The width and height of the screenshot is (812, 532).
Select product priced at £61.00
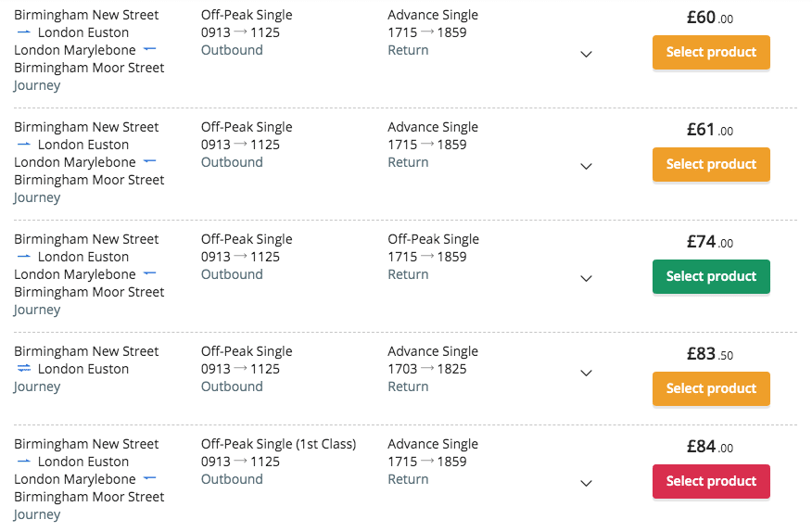711,164
